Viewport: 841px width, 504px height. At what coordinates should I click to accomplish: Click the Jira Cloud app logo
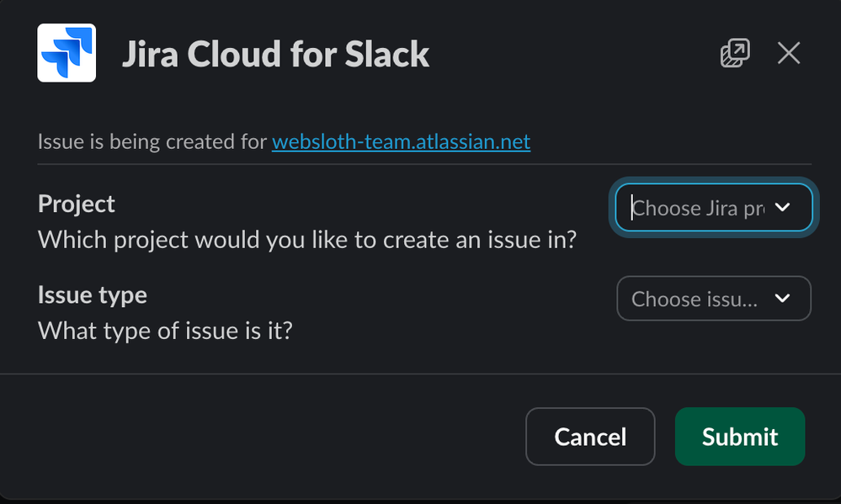(x=67, y=53)
